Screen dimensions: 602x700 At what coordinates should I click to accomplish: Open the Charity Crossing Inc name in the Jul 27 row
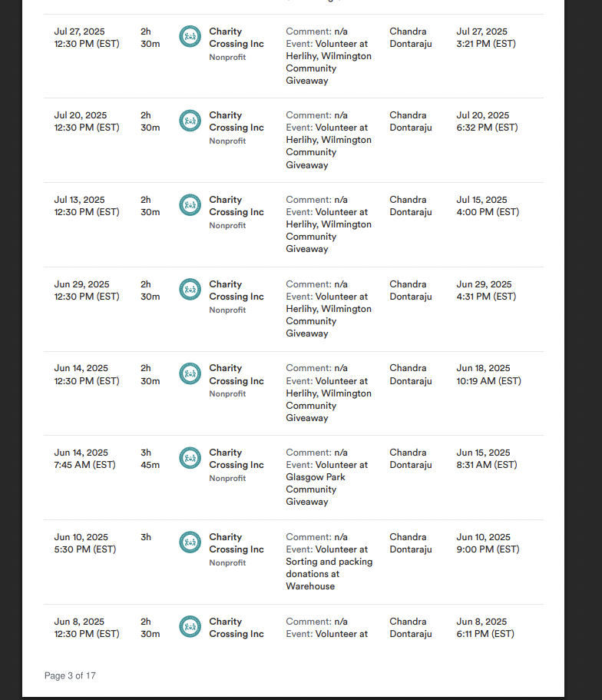click(236, 38)
